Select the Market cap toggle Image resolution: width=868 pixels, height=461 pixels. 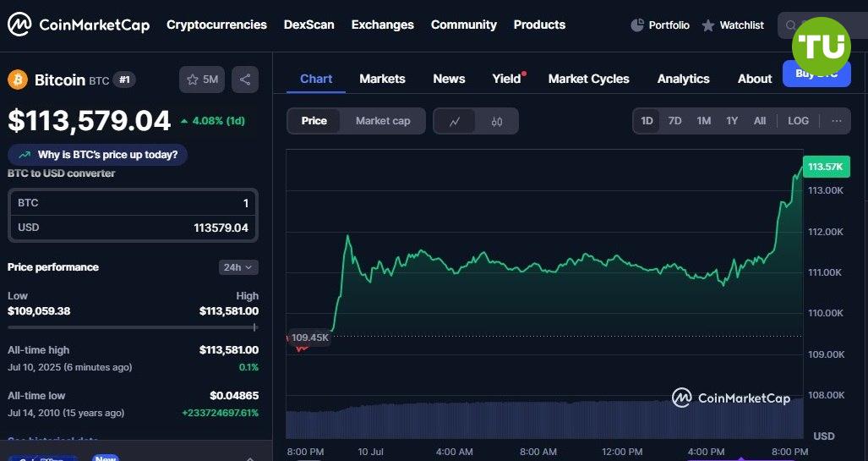tap(383, 121)
